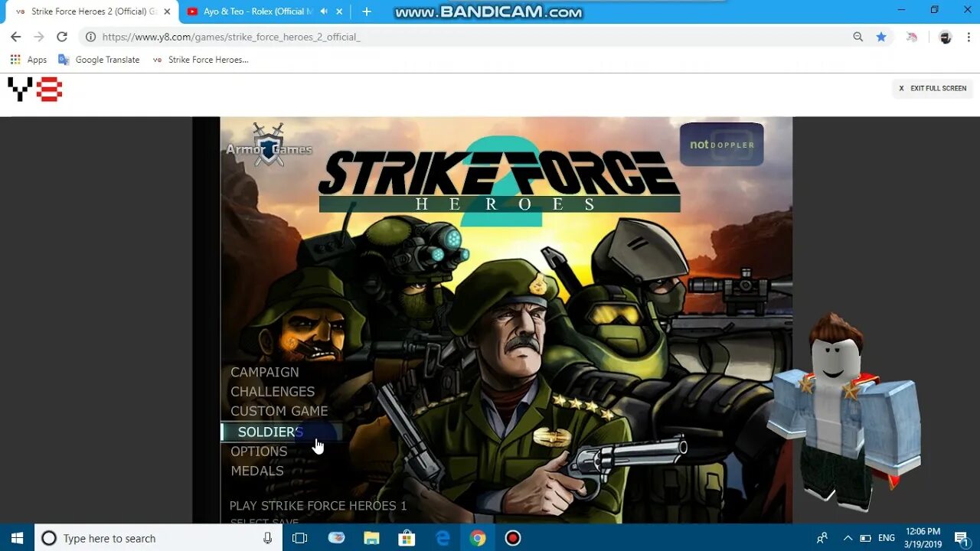
Task: Open Task View on taskbar
Action: [299, 538]
